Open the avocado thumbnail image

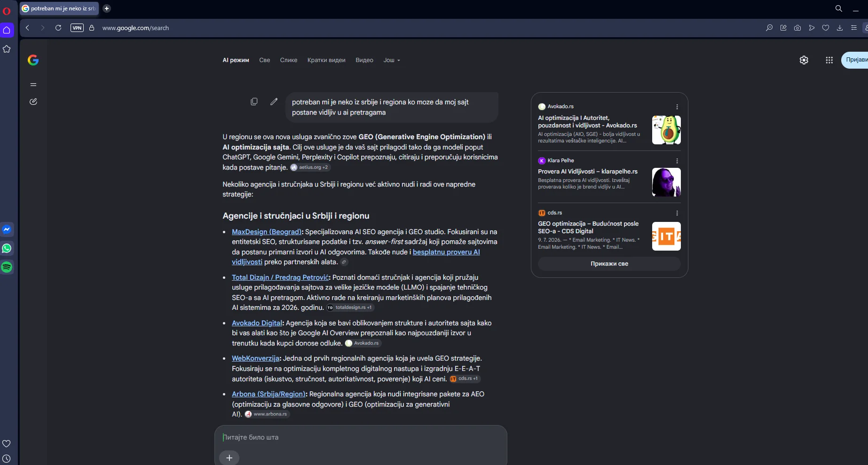[666, 130]
